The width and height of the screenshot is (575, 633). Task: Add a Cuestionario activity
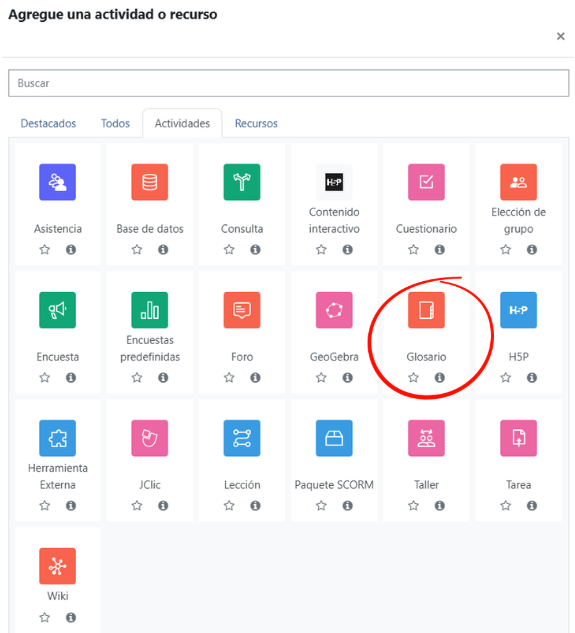(x=426, y=182)
